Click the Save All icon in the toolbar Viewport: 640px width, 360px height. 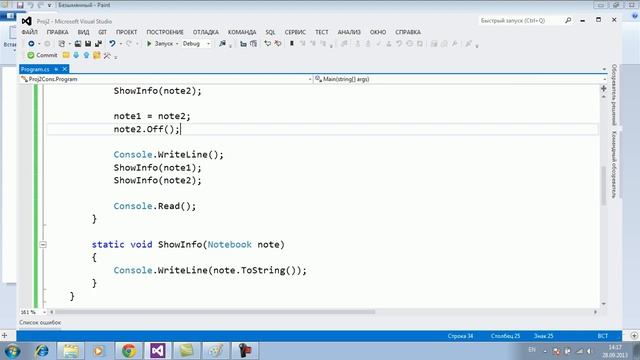coord(98,44)
